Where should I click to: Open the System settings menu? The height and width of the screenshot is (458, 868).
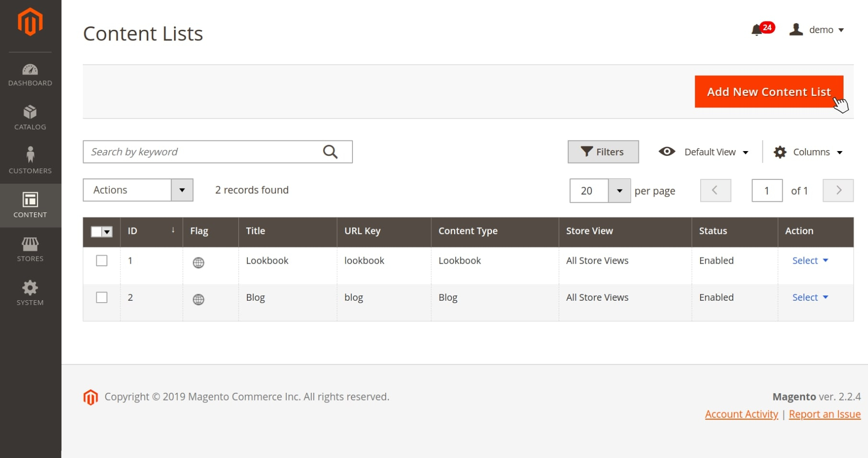click(x=30, y=293)
